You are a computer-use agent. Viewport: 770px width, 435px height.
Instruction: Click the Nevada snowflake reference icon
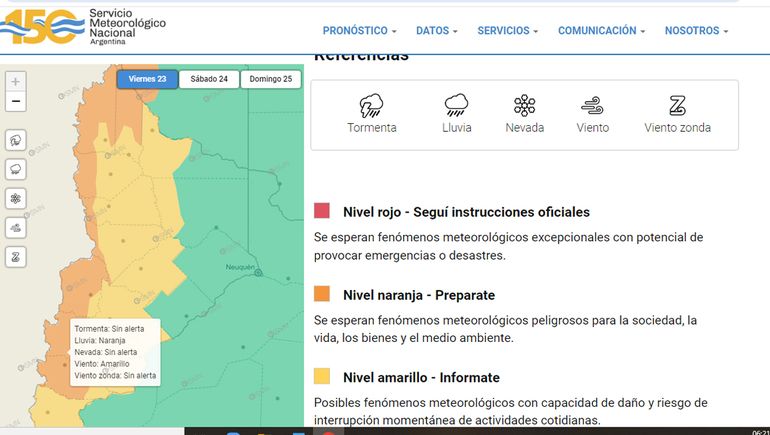(524, 106)
